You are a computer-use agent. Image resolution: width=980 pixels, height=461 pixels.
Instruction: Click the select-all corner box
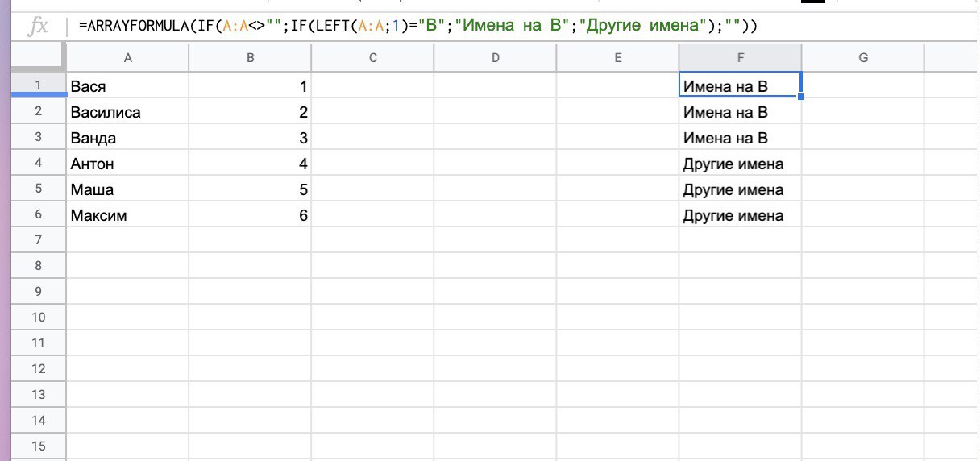coord(38,58)
